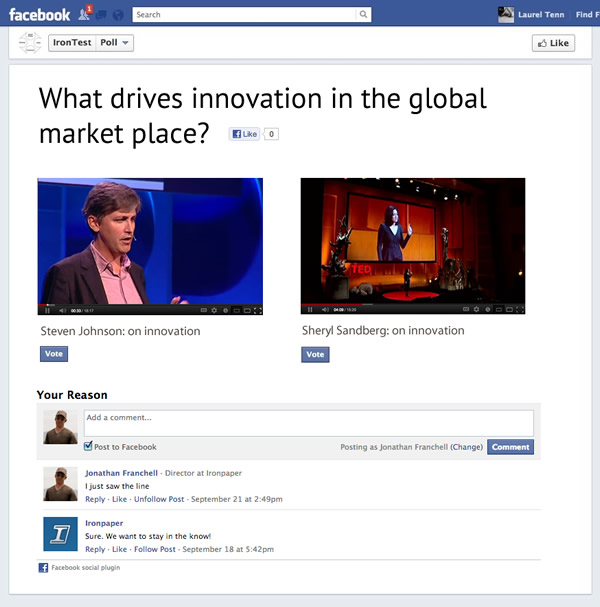This screenshot has height=607, width=600.
Task: Like the IronTest page
Action: [553, 43]
